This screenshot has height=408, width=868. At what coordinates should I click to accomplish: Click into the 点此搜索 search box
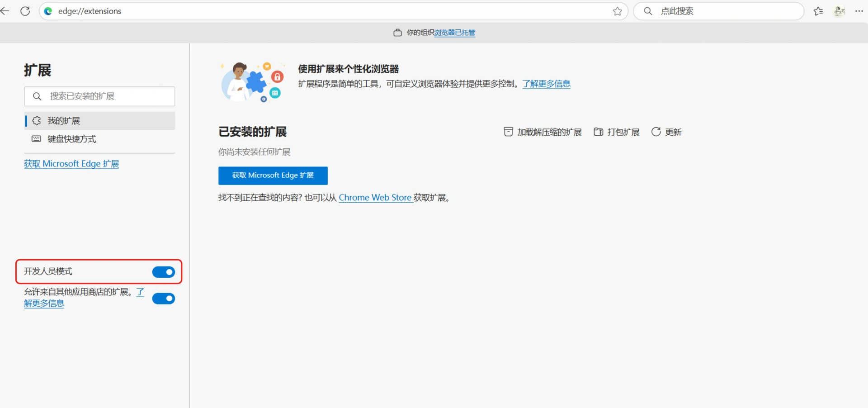coord(719,11)
